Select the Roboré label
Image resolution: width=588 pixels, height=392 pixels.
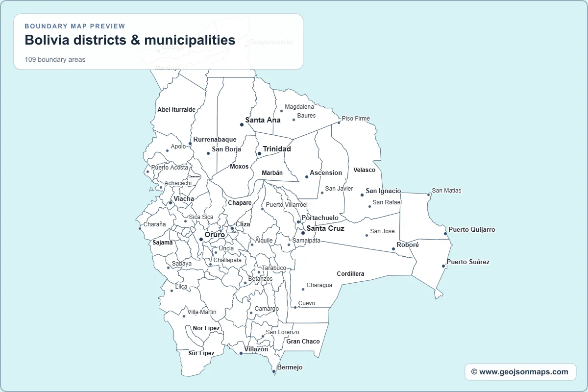tap(408, 245)
